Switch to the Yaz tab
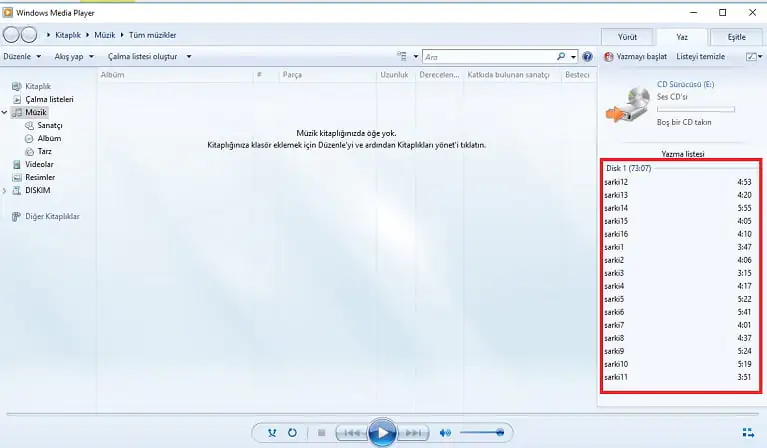Screen dimensions: 767x448 click(x=682, y=37)
